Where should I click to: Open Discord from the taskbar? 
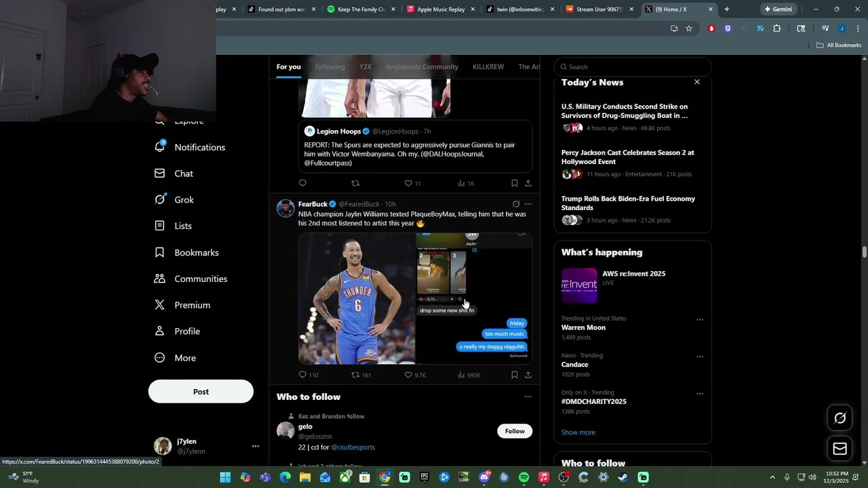click(484, 477)
